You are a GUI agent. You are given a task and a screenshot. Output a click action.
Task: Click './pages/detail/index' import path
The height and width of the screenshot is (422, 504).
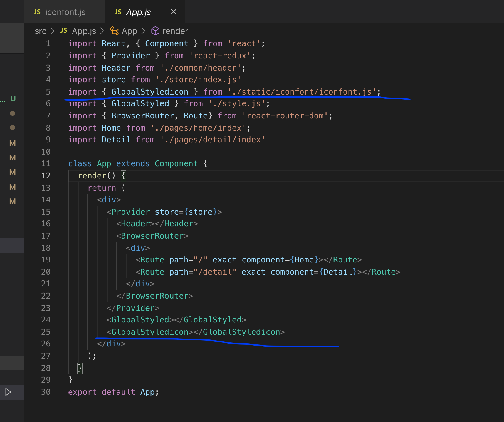point(213,140)
